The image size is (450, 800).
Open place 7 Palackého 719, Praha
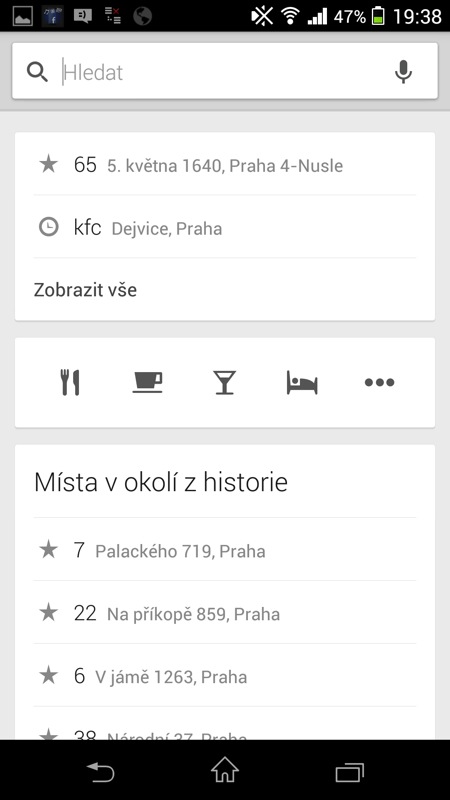point(225,549)
